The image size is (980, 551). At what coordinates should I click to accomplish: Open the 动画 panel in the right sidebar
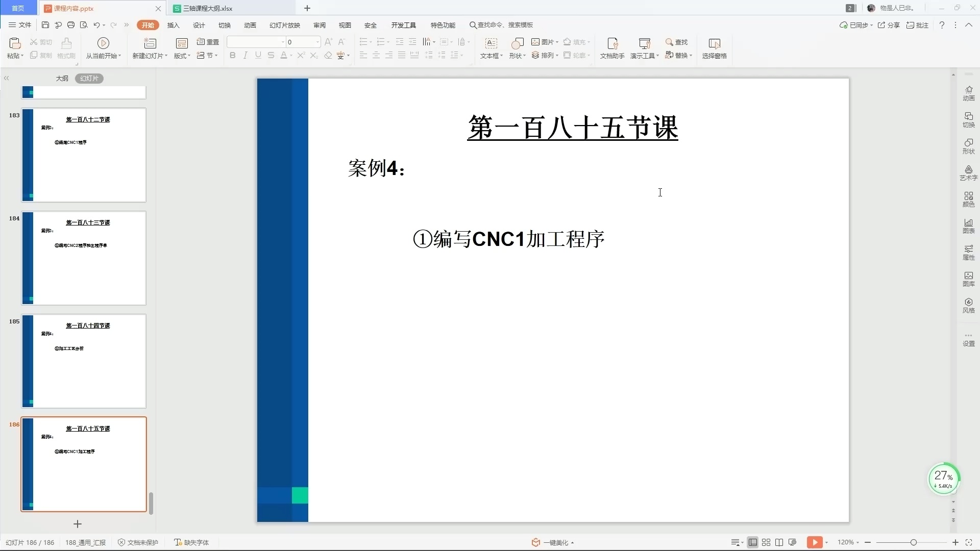[968, 93]
